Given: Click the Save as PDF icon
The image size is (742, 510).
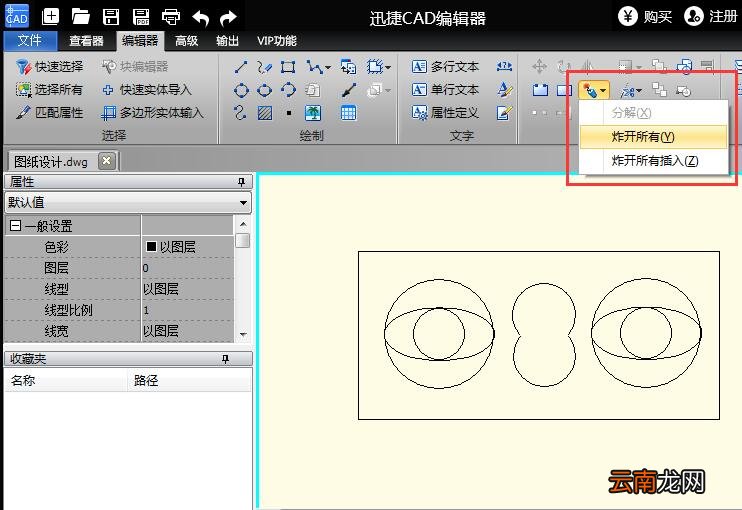Looking at the screenshot, I should click(141, 17).
